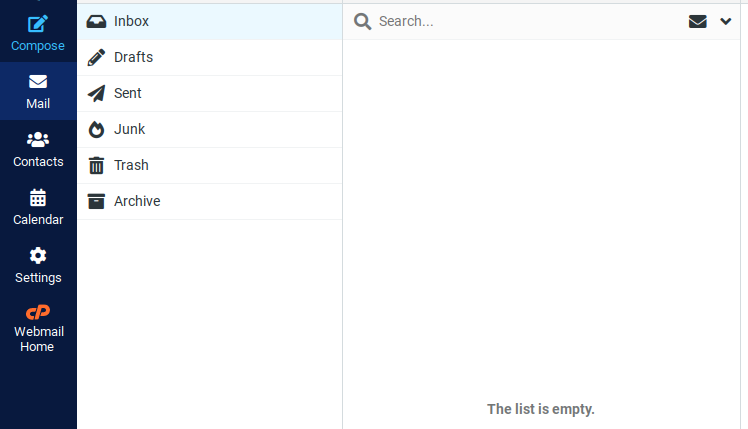Screen dimensions: 748x429
Task: Open the Drafts folder
Action: [x=133, y=57]
